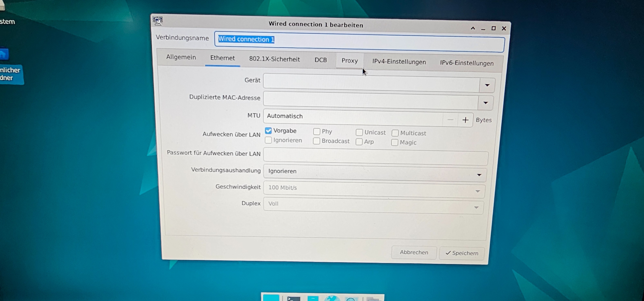
Task: Open the Proxy tab
Action: click(x=350, y=61)
